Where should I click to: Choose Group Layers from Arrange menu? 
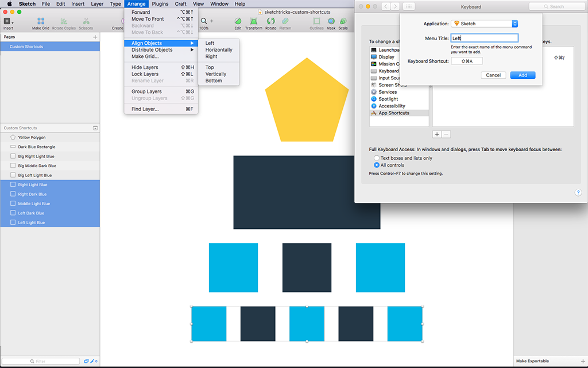coord(161,91)
